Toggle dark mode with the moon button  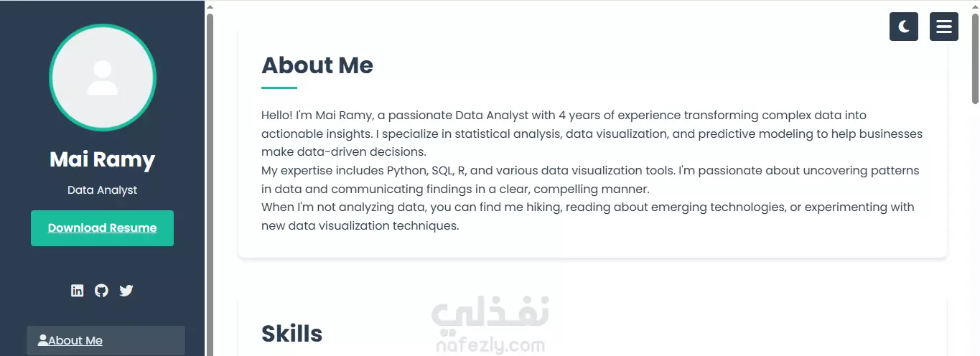click(x=904, y=27)
